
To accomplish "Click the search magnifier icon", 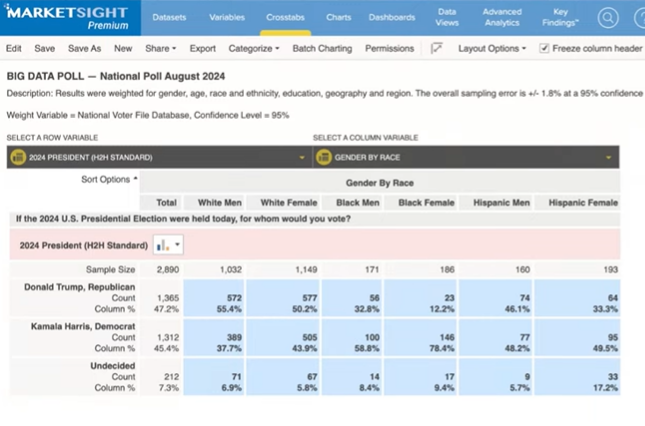I will click(608, 18).
